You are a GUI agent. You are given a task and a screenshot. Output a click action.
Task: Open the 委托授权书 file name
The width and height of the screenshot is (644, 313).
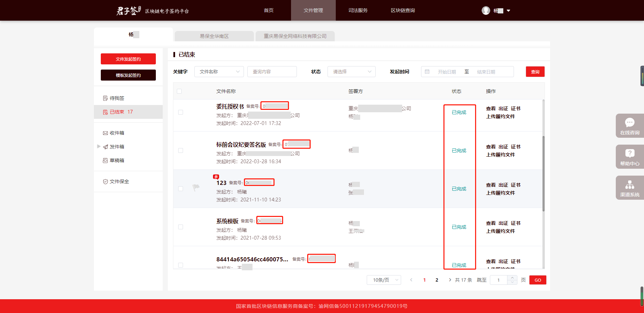[x=230, y=106]
